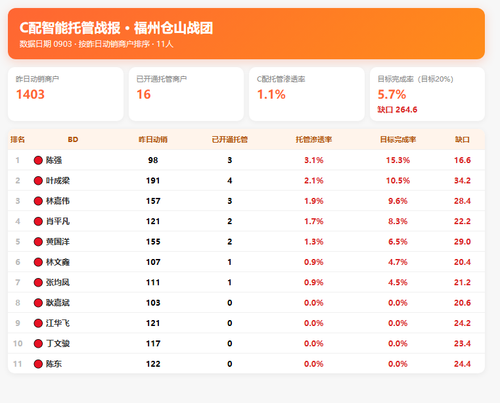Click the name 叶成梁
The image size is (500, 403).
point(58,181)
